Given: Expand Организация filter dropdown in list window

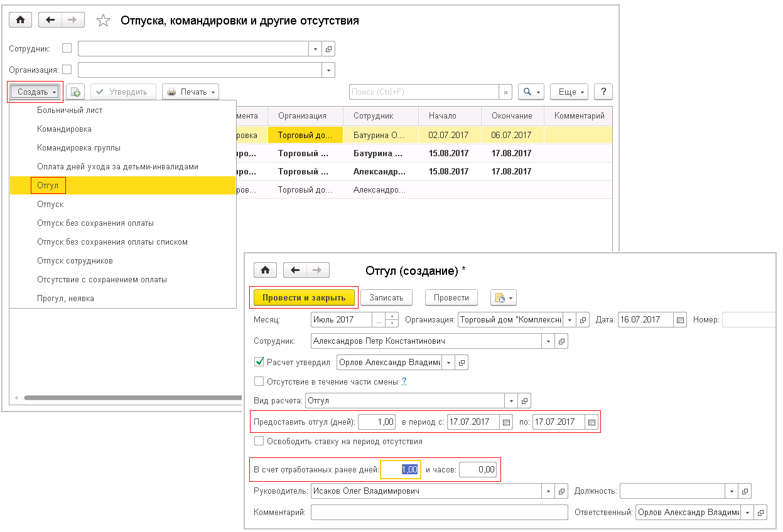Looking at the screenshot, I should click(x=328, y=70).
